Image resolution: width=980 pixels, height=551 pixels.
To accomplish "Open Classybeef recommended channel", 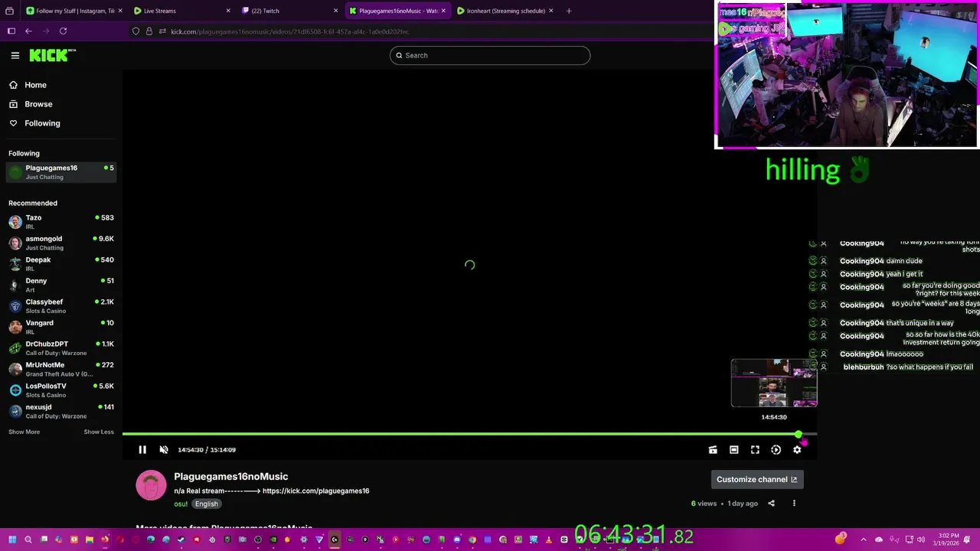I will [61, 306].
